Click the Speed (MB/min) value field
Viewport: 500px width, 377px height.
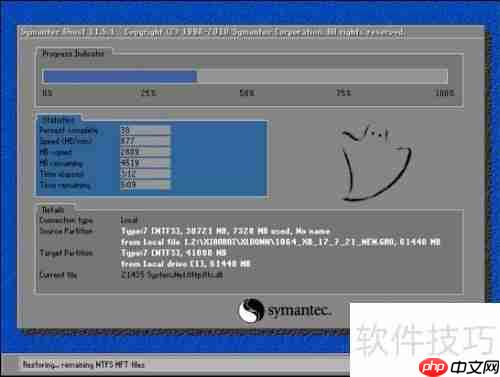coord(145,141)
